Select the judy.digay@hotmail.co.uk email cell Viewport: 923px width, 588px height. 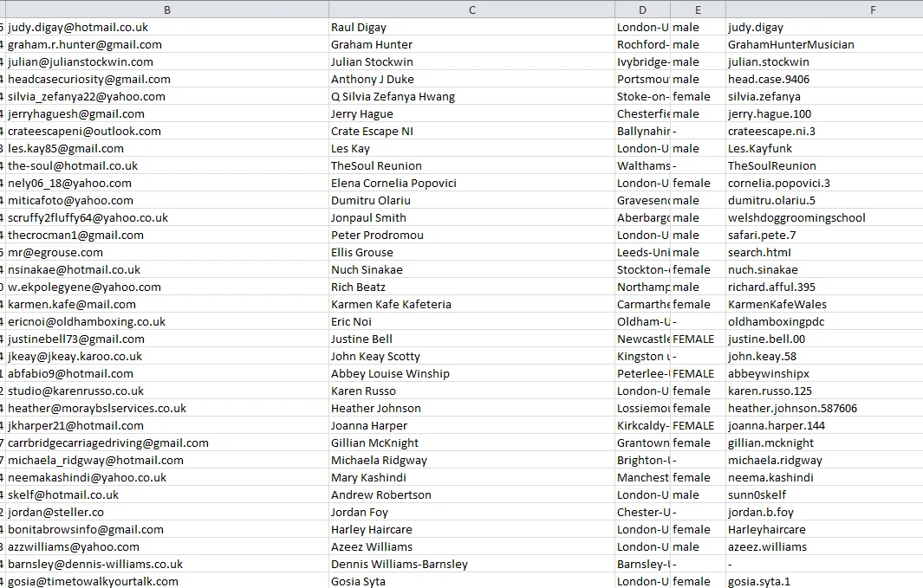pyautogui.click(x=78, y=27)
